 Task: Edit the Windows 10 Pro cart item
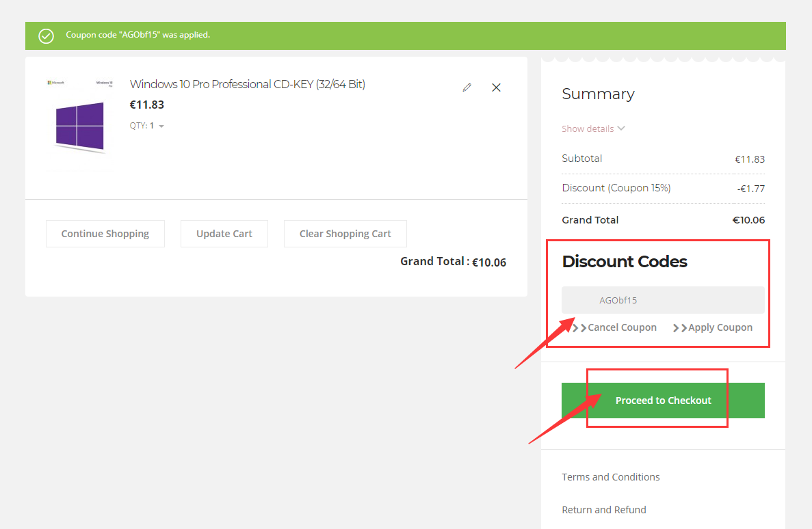pyautogui.click(x=467, y=87)
